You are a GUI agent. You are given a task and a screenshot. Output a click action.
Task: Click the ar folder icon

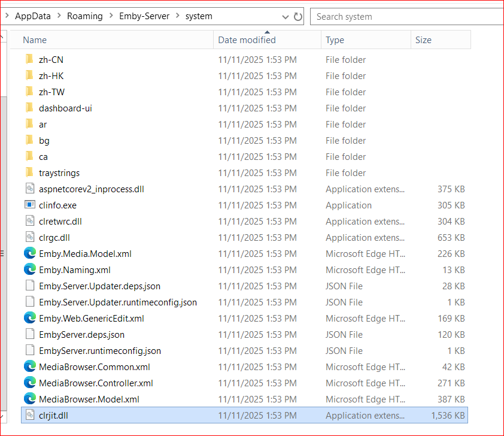point(29,124)
